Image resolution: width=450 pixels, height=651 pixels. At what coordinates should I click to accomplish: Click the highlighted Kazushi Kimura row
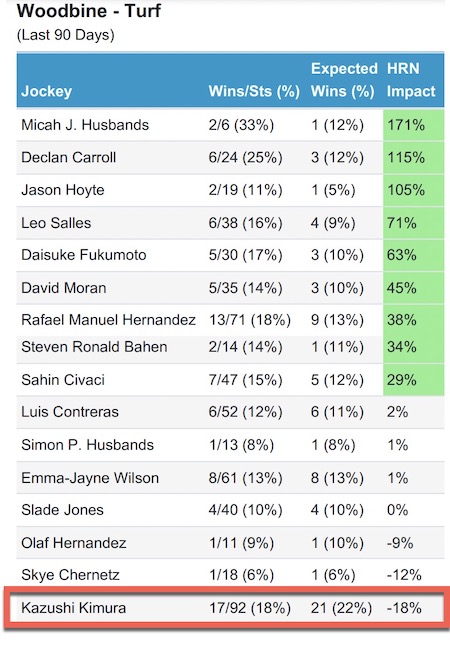227,608
